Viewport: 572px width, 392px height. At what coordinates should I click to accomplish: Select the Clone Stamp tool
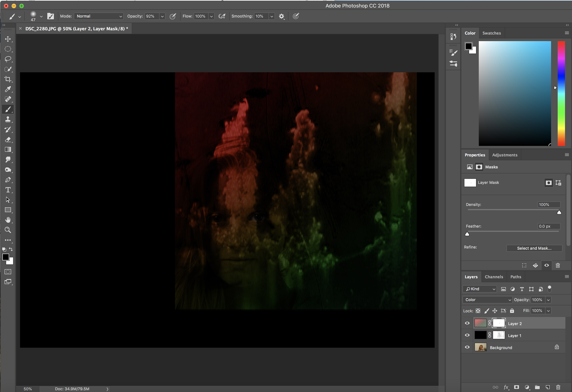(x=8, y=119)
